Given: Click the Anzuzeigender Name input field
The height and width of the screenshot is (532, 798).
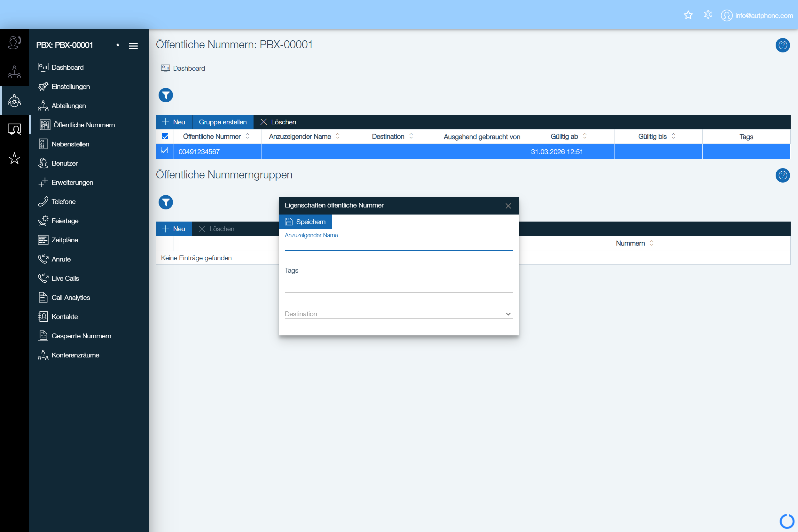Looking at the screenshot, I should (398, 245).
